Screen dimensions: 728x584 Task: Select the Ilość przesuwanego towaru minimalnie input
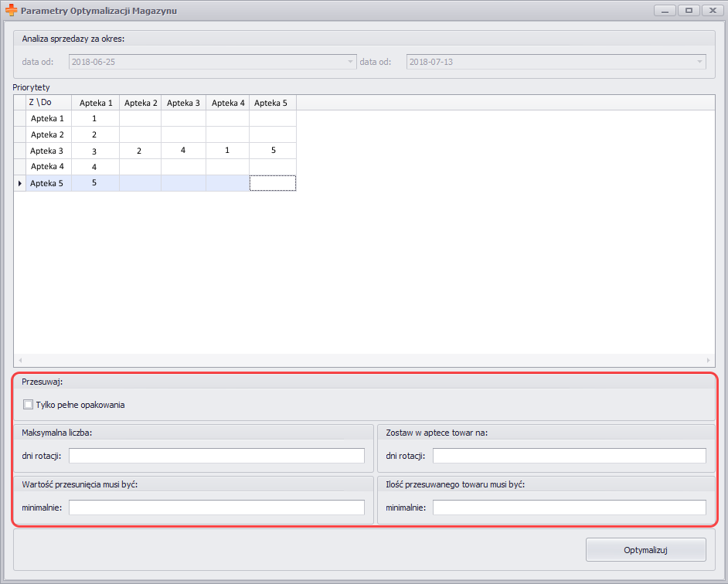569,508
